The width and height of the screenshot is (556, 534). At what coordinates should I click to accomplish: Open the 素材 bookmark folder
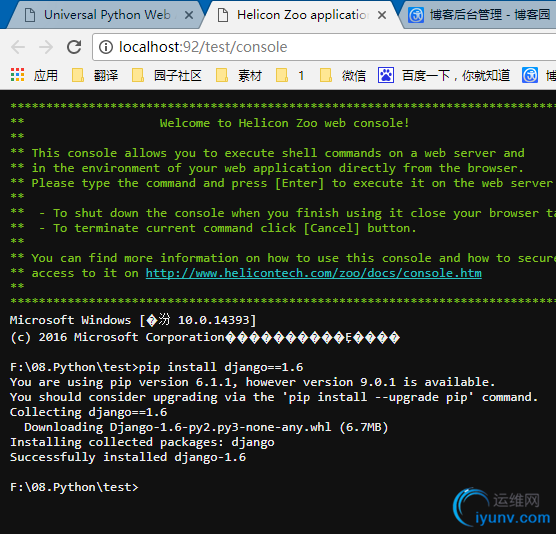coord(239,75)
